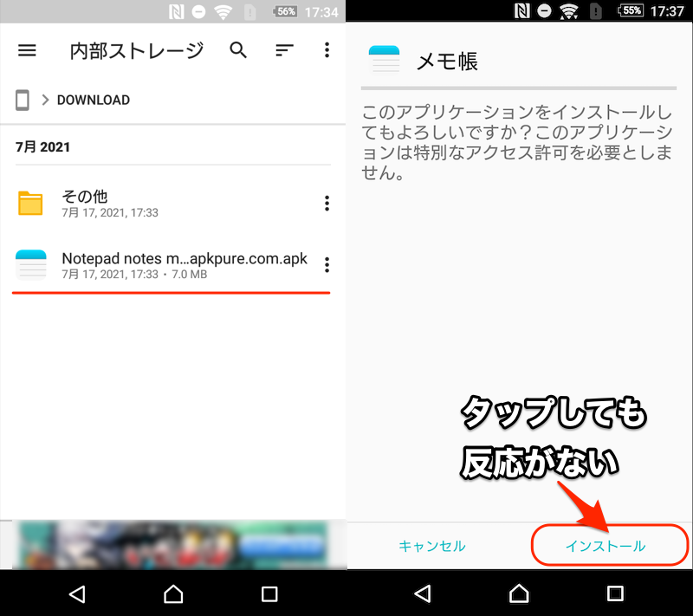Tap Back in left navigation bar
693x616 pixels.
77,593
